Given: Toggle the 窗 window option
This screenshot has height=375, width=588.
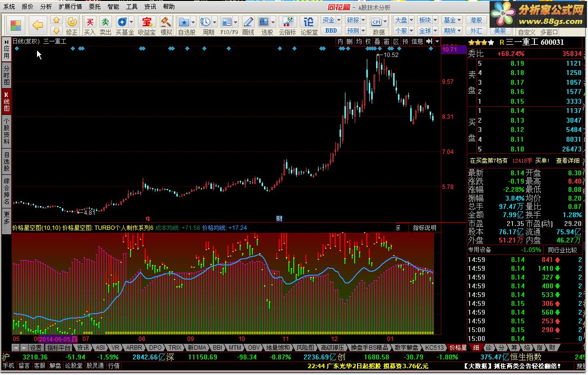Looking at the screenshot, I should pyautogui.click(x=386, y=42).
